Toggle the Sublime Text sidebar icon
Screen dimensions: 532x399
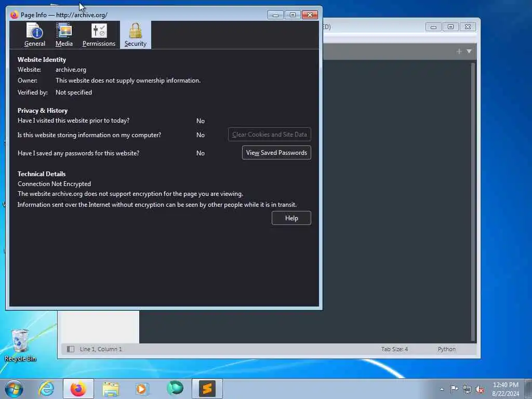71,349
